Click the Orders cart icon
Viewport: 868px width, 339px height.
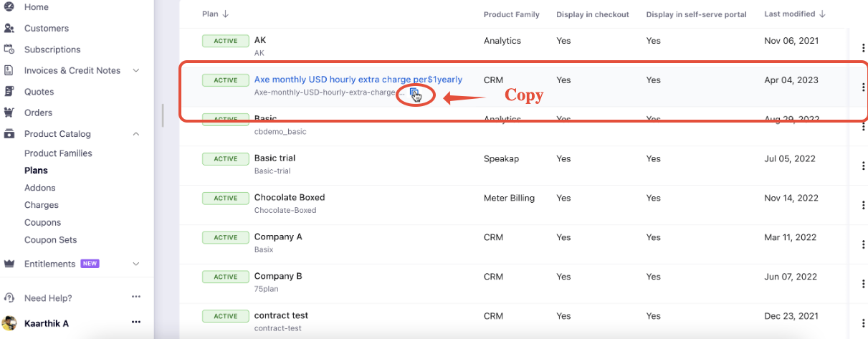click(9, 113)
